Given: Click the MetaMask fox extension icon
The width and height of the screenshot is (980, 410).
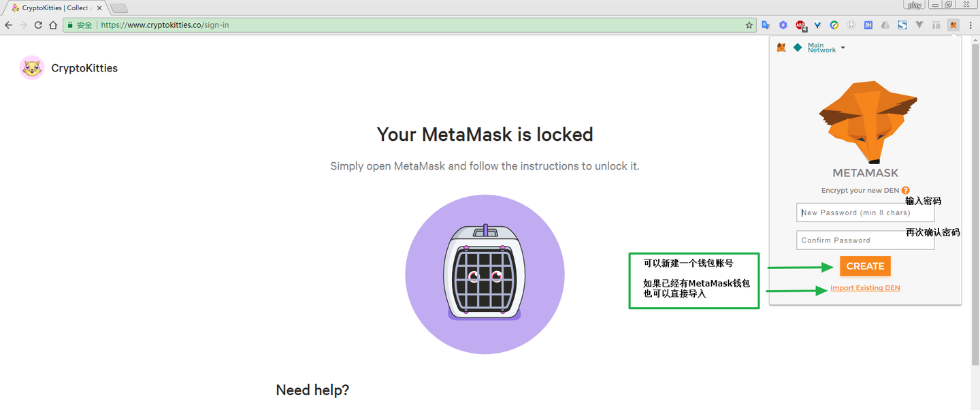Looking at the screenshot, I should (x=953, y=25).
